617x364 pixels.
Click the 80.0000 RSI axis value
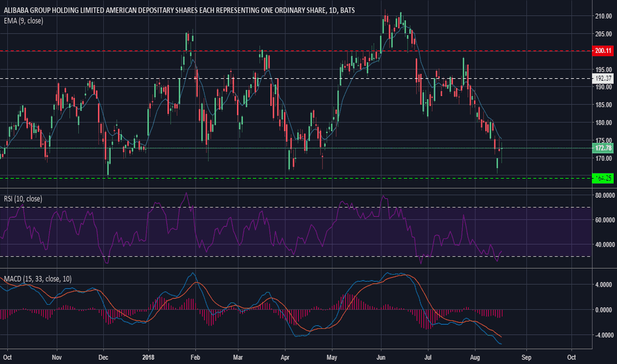[605, 195]
